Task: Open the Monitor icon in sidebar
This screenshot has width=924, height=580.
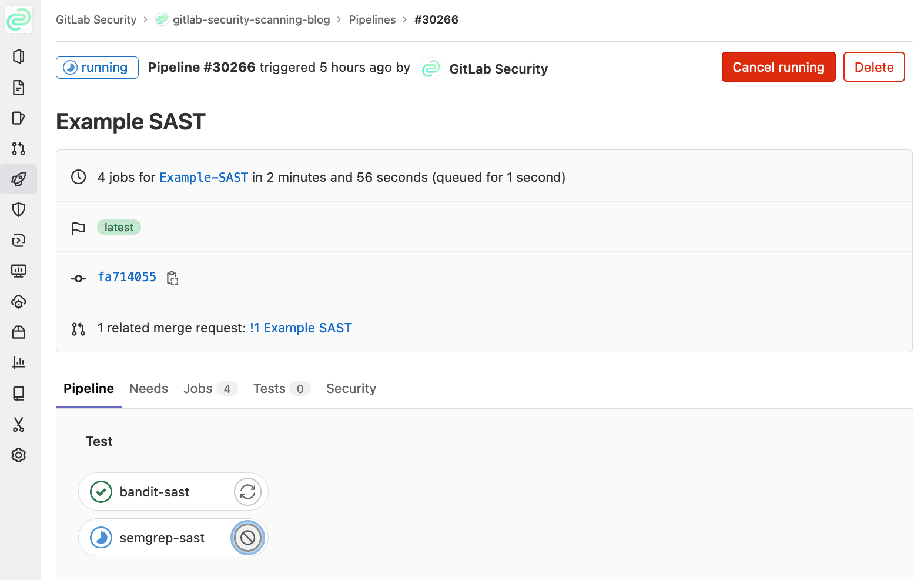Action: 19,271
